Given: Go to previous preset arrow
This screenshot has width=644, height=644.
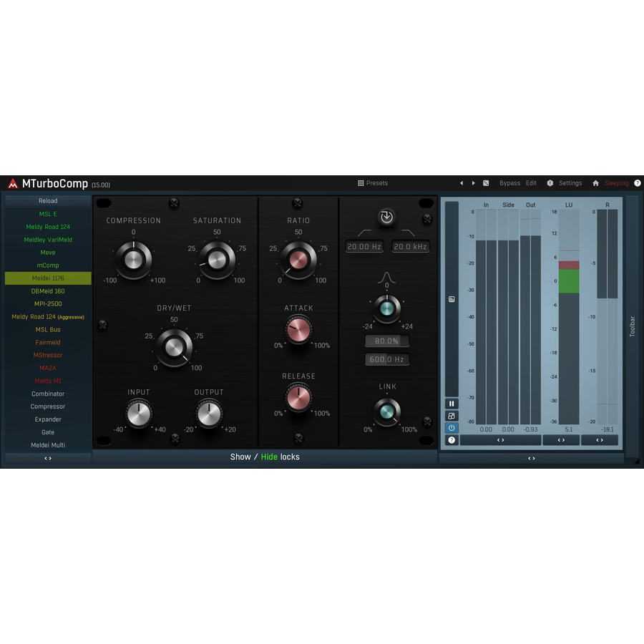Looking at the screenshot, I should tap(462, 183).
